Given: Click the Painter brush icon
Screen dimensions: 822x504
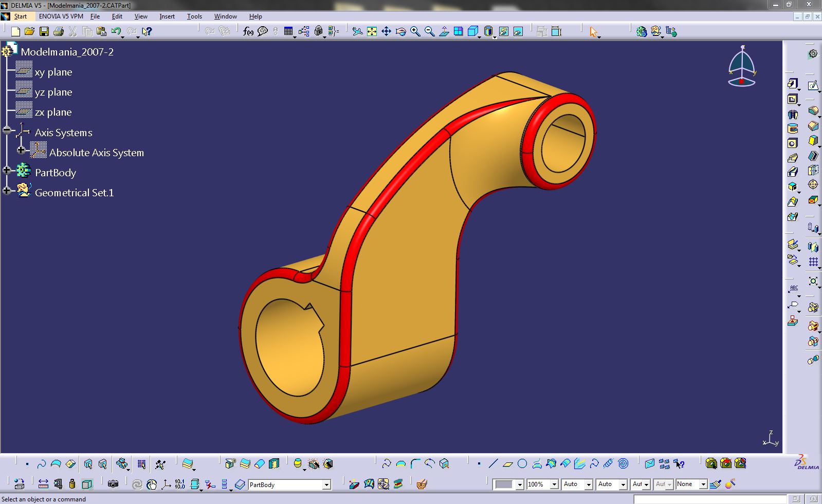Looking at the screenshot, I should pyautogui.click(x=715, y=484).
